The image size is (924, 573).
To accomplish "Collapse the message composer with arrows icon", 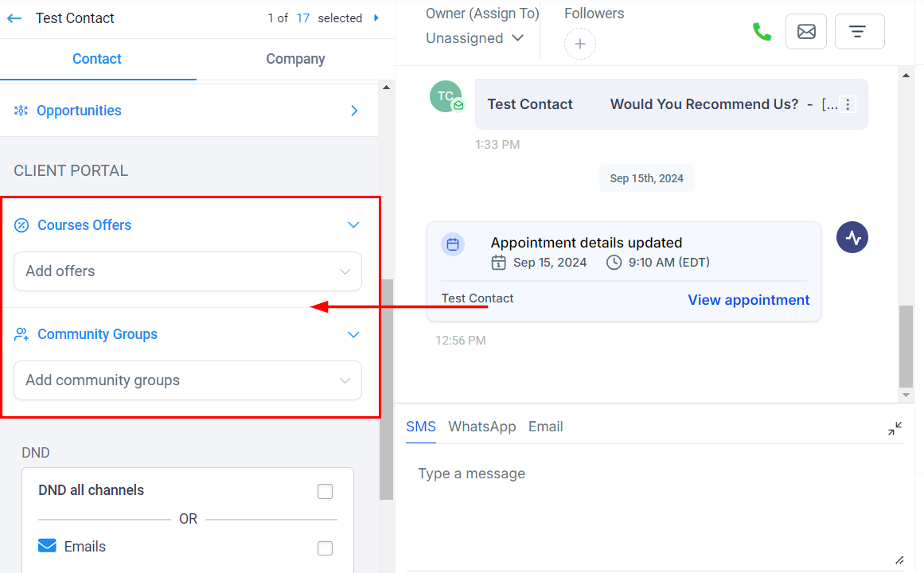I will [x=895, y=428].
